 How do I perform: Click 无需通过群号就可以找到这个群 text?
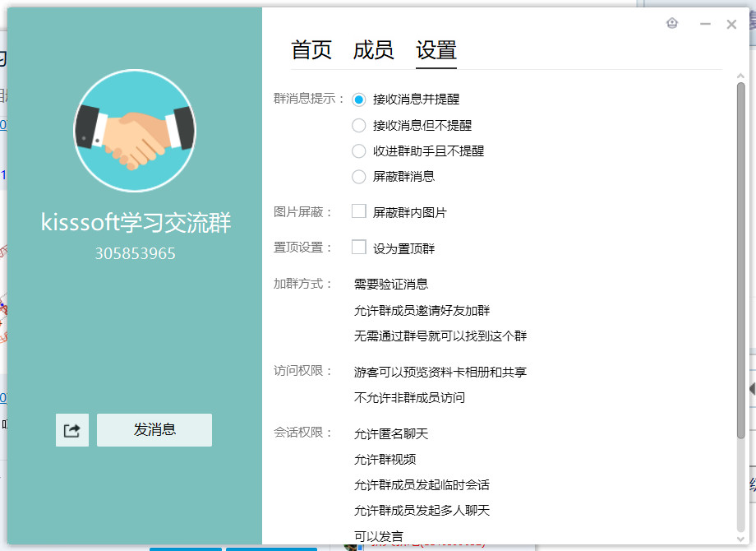440,336
